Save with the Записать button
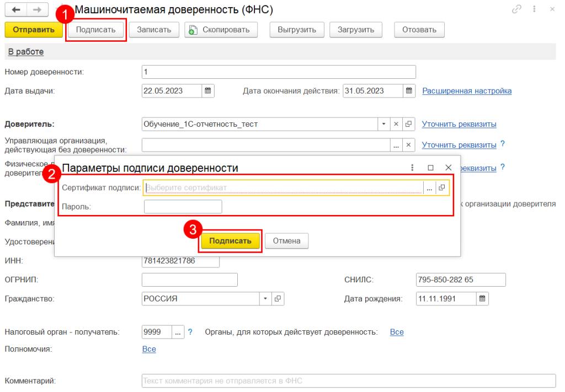 pos(154,30)
